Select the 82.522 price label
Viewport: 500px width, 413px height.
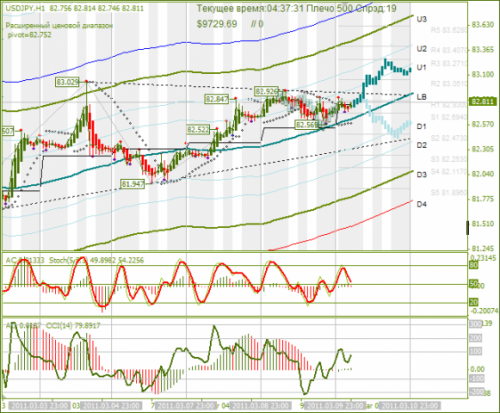[198, 130]
